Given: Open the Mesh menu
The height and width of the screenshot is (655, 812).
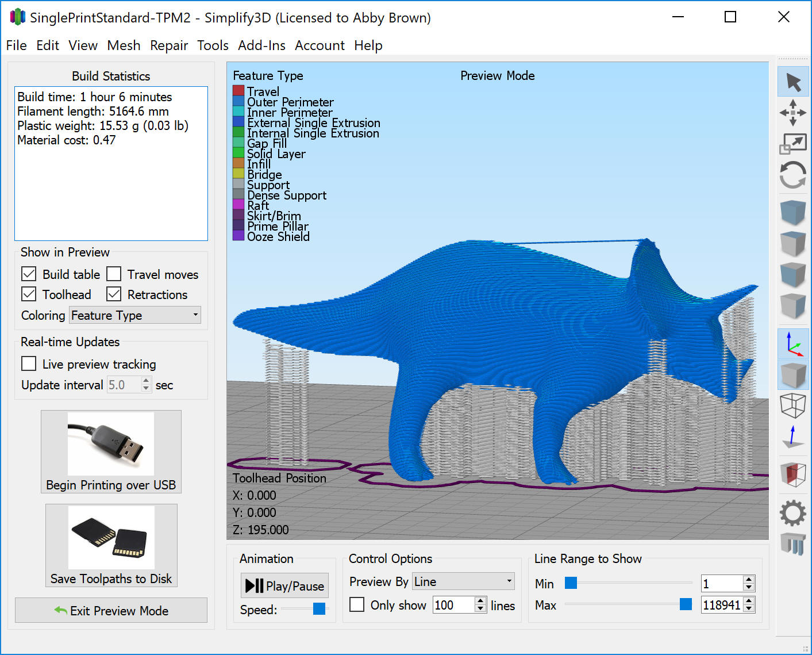Looking at the screenshot, I should tap(124, 45).
